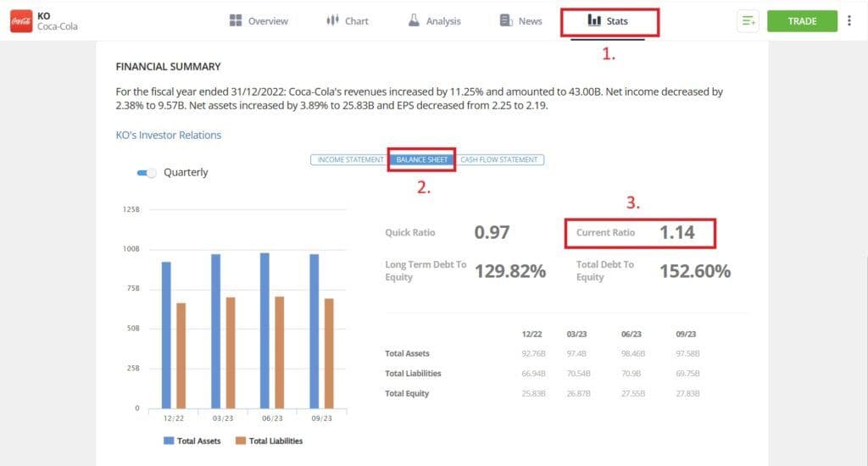Open the three-dot more options menu
This screenshot has height=466, width=868.
point(849,21)
